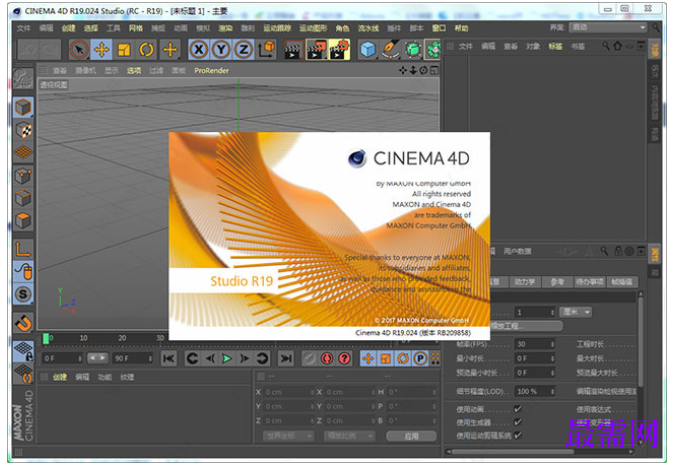Select Texture mode checkered cube icon
Image resolution: width=677 pixels, height=465 pixels.
click(23, 130)
